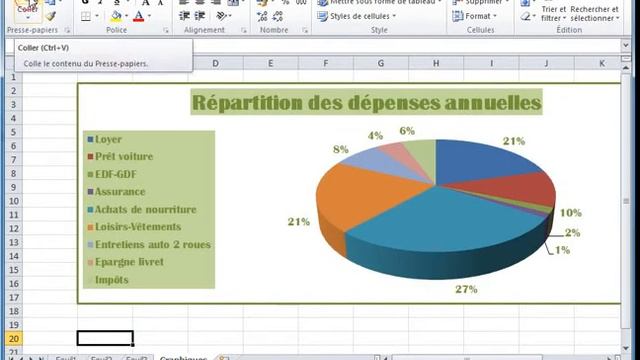Select row 5 header
Viewport: 640px width, 360px height.
pyautogui.click(x=13, y=132)
